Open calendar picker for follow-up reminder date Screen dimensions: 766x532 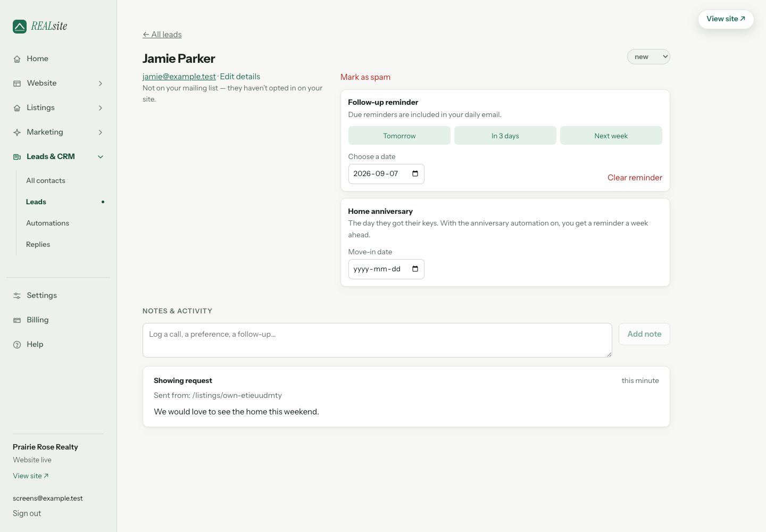(x=415, y=174)
